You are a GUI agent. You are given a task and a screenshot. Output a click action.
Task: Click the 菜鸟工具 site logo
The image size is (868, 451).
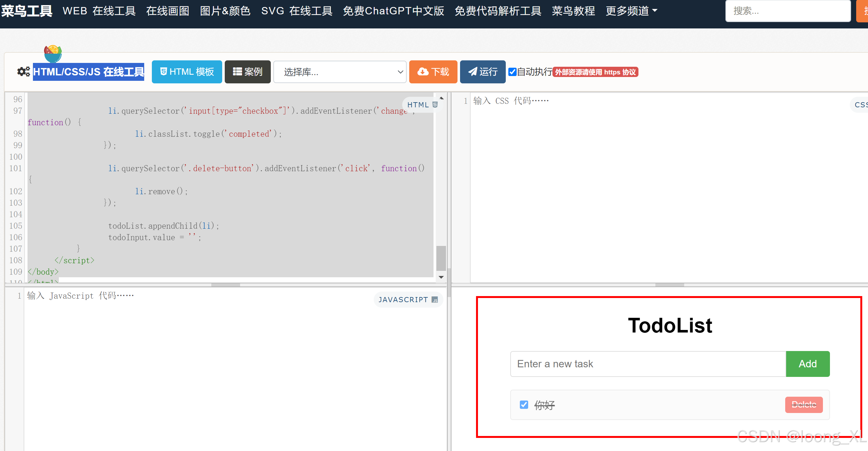click(x=27, y=11)
